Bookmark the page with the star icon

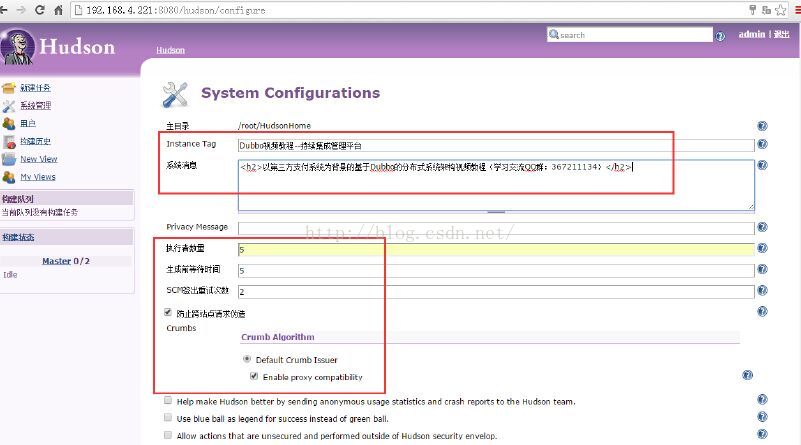781,10
